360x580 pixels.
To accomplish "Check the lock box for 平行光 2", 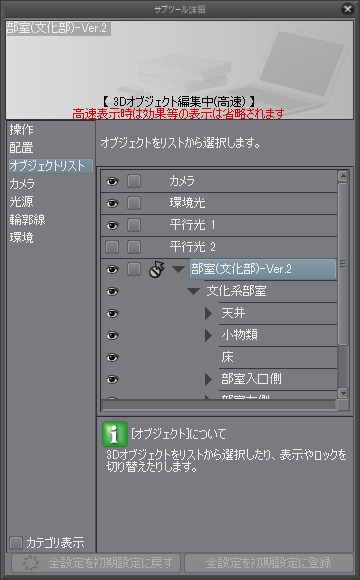I will point(134,247).
